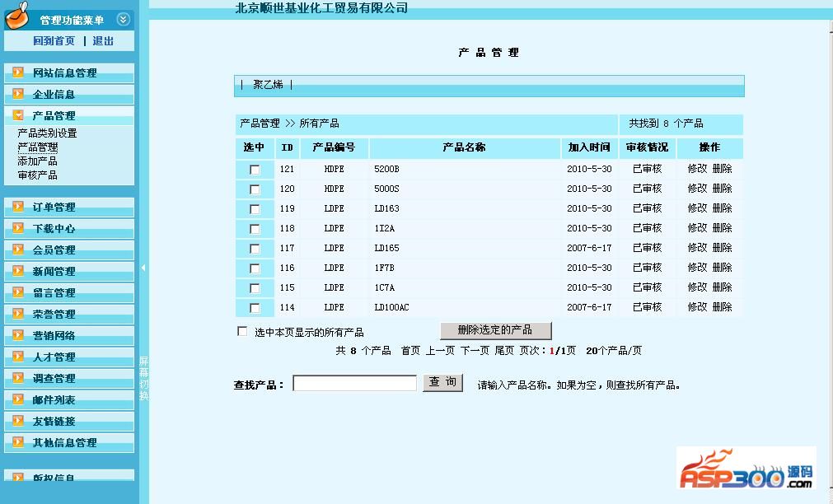The image size is (833, 504).
Task: Open the 荣誉管理 menu section
Action: (69, 314)
